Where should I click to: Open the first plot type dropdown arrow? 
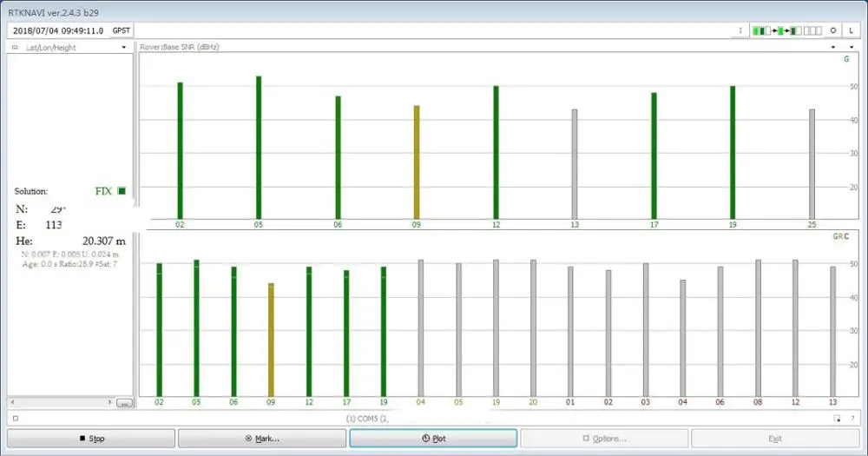pos(833,48)
